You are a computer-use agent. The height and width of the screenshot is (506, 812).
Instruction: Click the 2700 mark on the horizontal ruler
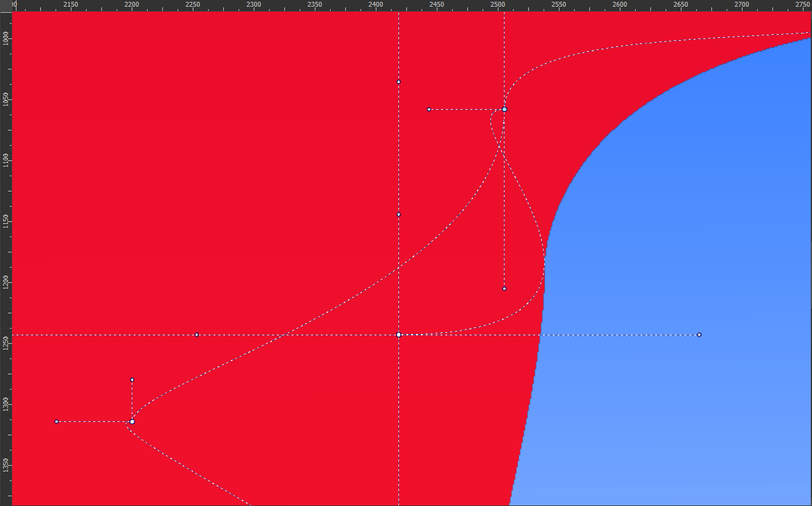742,5
